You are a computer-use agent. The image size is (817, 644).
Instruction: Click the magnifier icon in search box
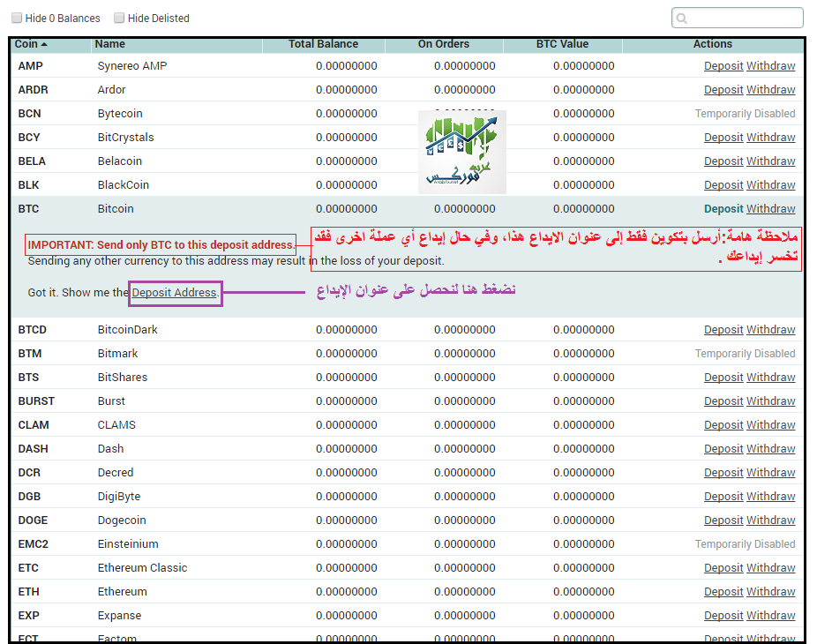pyautogui.click(x=681, y=19)
